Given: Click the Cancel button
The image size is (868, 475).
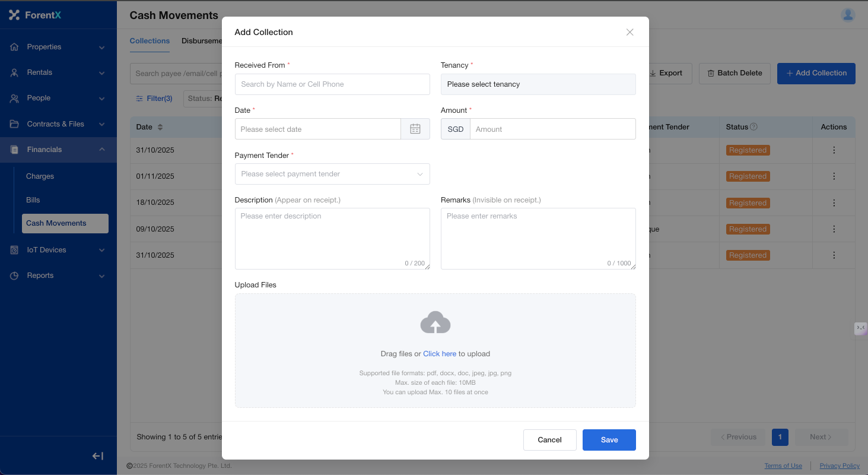Looking at the screenshot, I should pyautogui.click(x=549, y=440).
